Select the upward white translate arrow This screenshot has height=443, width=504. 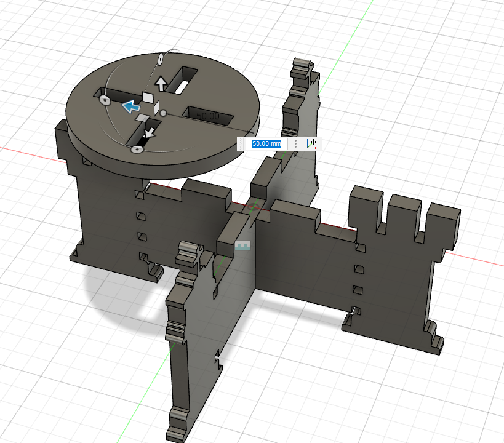[161, 84]
